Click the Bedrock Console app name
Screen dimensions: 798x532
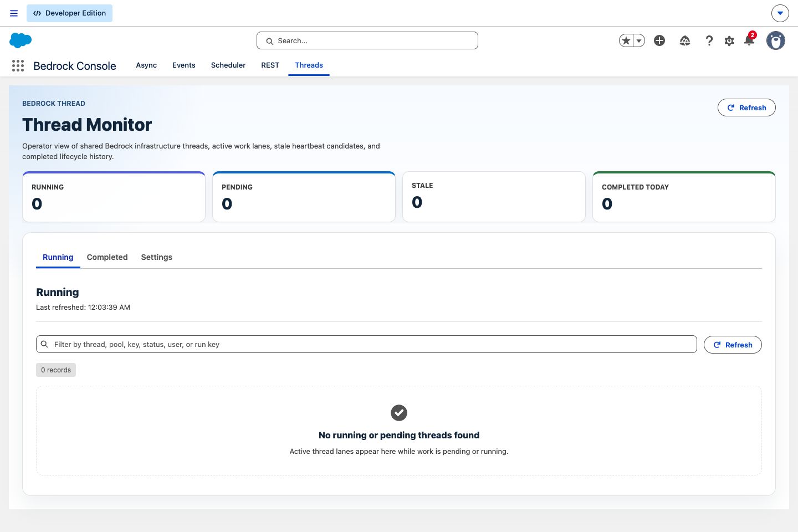75,66
